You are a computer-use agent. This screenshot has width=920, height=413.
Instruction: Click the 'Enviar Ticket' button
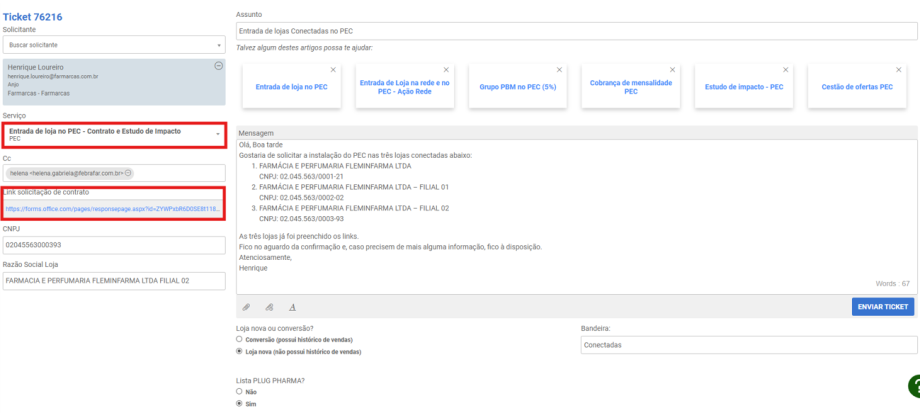coord(883,307)
